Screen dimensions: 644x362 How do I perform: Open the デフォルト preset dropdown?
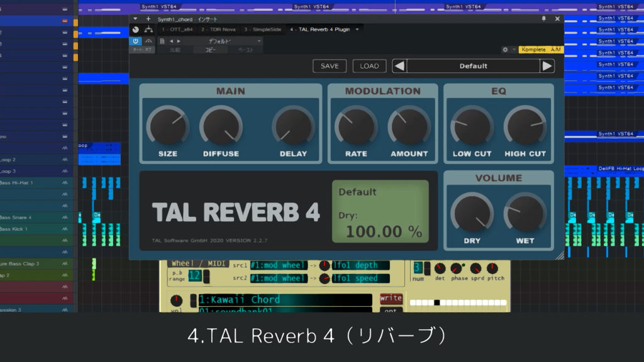point(224,41)
